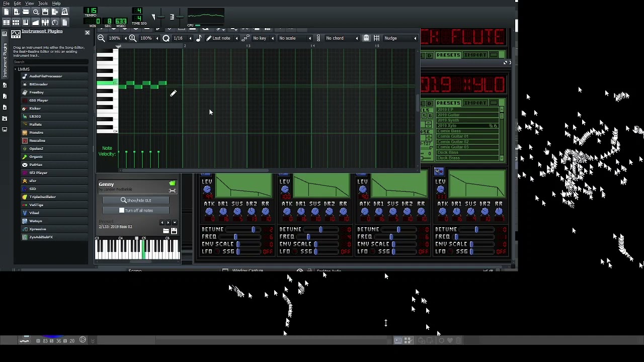This screenshot has width=644, height=362.
Task: Click the tempo 115 display
Action: pyautogui.click(x=91, y=11)
